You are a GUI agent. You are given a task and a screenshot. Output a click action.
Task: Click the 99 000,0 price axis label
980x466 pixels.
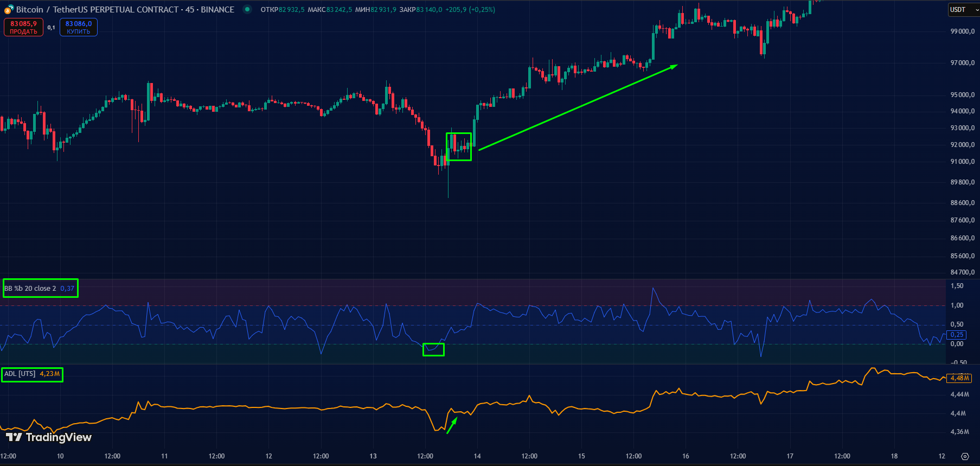(963, 31)
